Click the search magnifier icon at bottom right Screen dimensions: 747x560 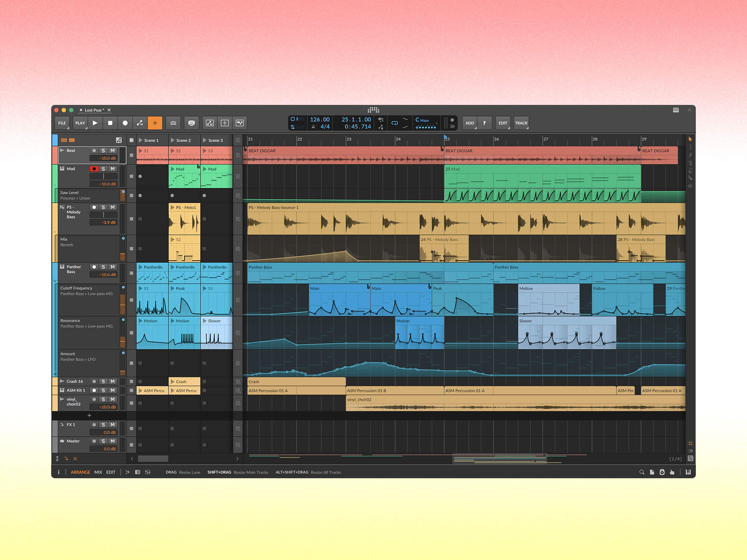tap(642, 472)
